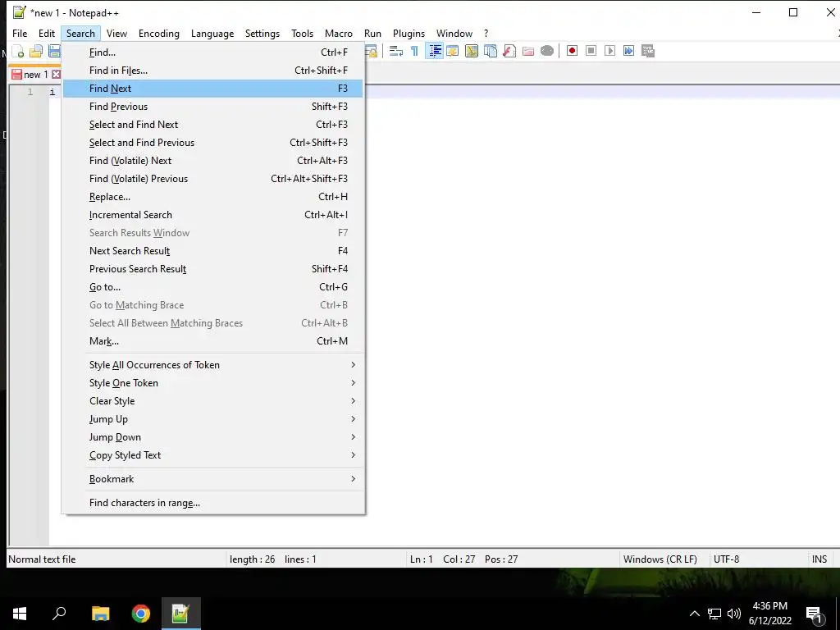The image size is (840, 630).
Task: Open the Plugins menu
Action: pyautogui.click(x=409, y=33)
